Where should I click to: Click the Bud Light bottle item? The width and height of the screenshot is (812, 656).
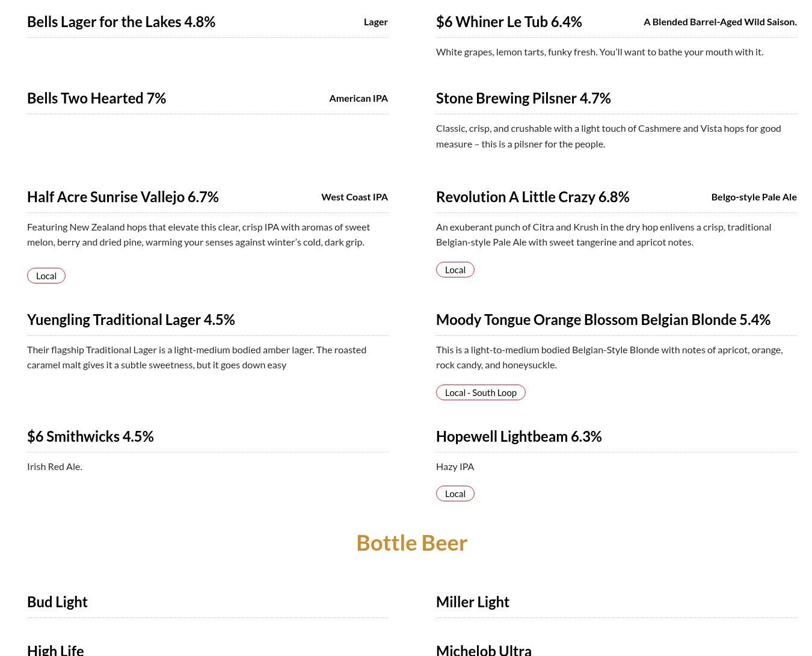point(57,602)
